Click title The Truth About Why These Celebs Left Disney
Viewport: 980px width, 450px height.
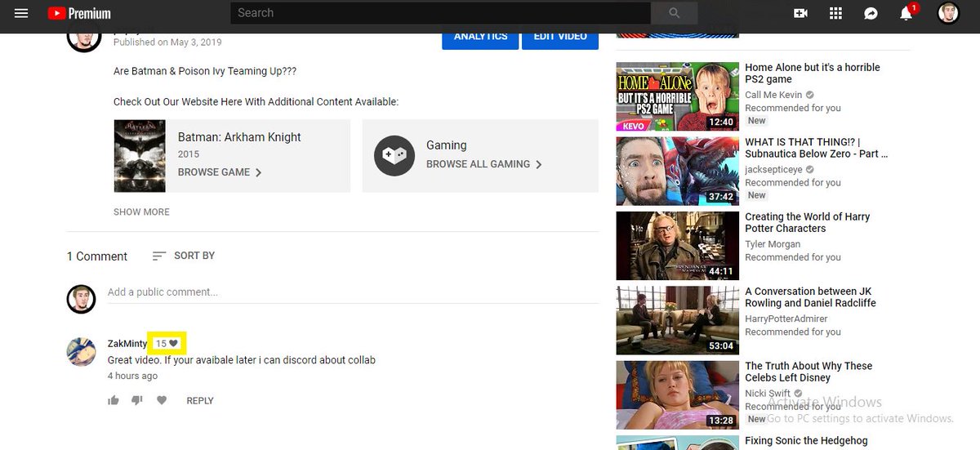[x=808, y=372]
